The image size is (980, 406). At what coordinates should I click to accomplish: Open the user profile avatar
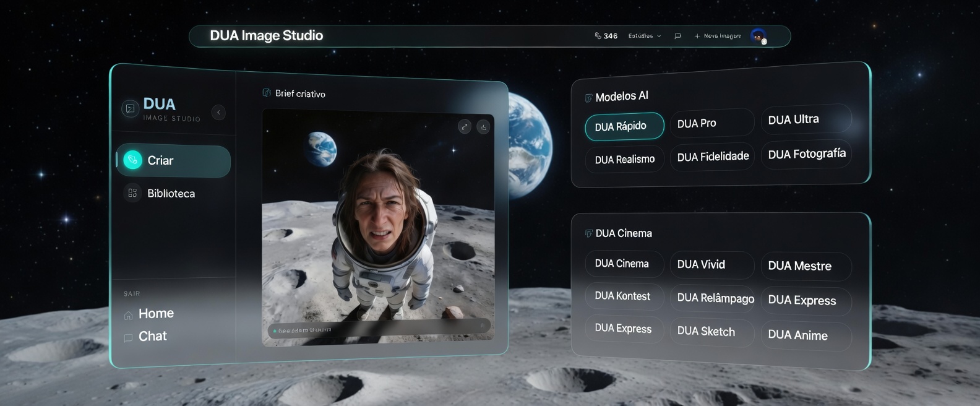click(758, 37)
